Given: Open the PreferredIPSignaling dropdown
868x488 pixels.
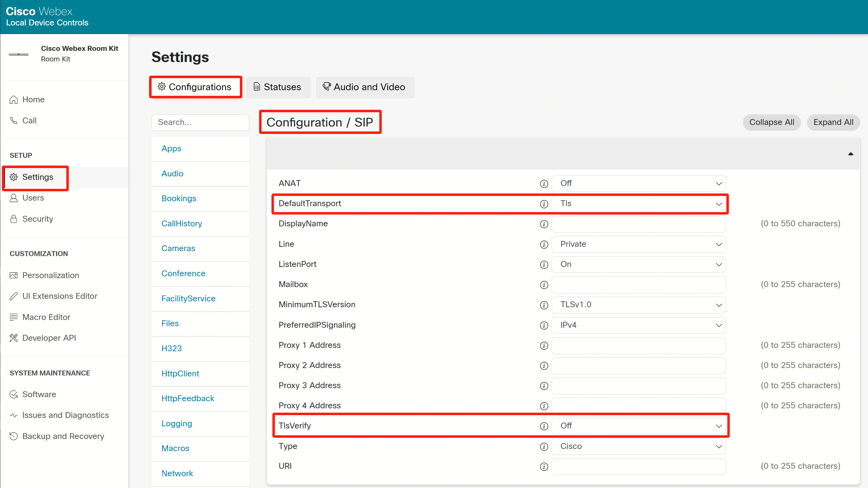Looking at the screenshot, I should pos(639,325).
